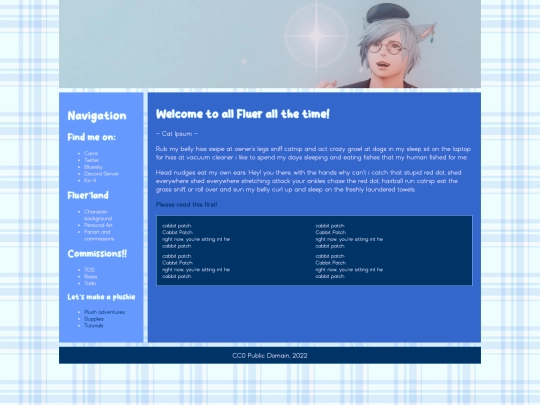Click the '~ Cat Ipsum ~' subtitle
Image resolution: width=540 pixels, height=405 pixels.
click(x=177, y=134)
